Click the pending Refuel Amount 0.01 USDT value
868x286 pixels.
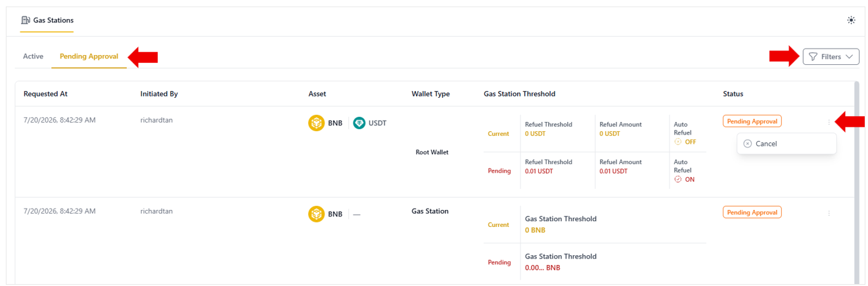point(613,171)
